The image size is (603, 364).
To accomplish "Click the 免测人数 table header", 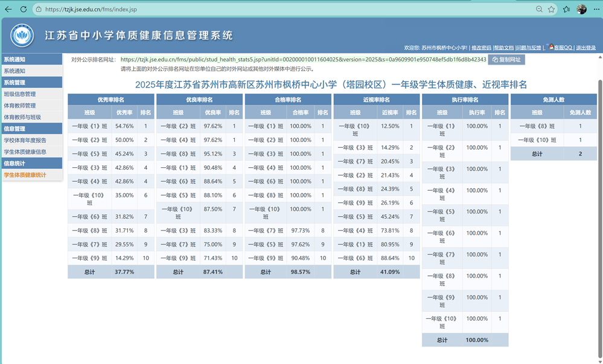I will pos(554,100).
